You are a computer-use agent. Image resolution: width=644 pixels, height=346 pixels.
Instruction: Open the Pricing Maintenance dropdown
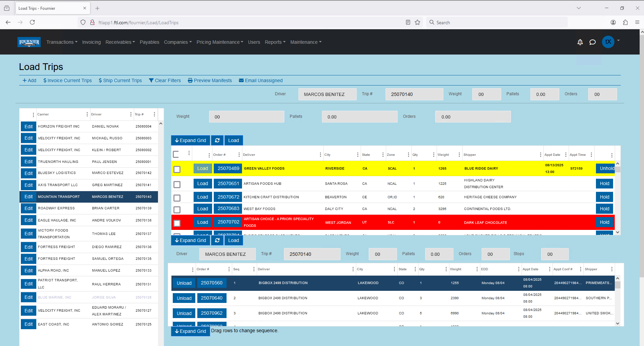click(219, 42)
